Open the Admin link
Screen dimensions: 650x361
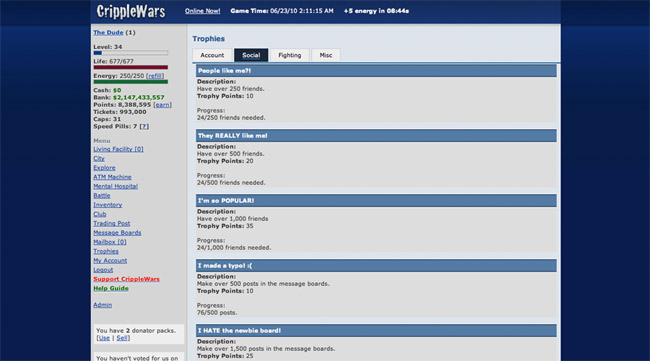[x=102, y=305]
